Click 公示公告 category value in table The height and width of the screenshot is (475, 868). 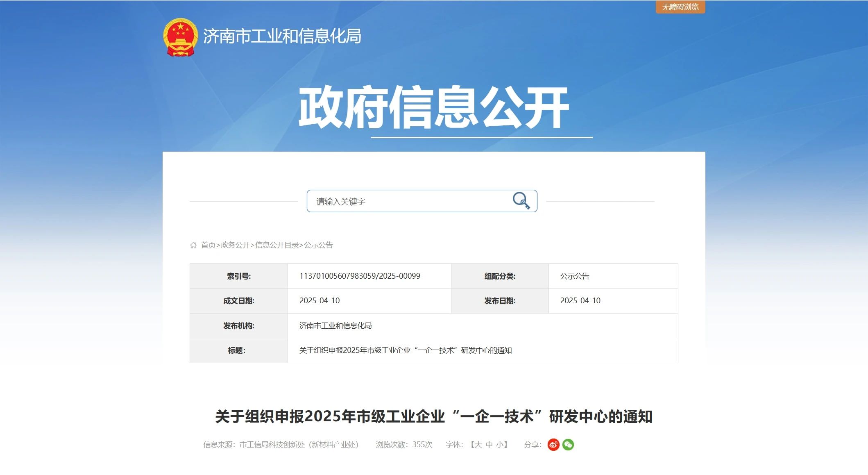(x=574, y=276)
